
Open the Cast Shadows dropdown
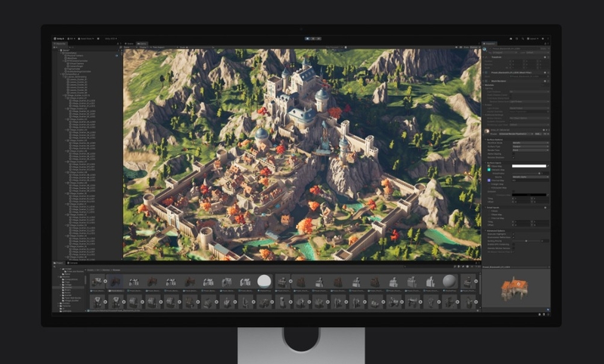click(529, 91)
